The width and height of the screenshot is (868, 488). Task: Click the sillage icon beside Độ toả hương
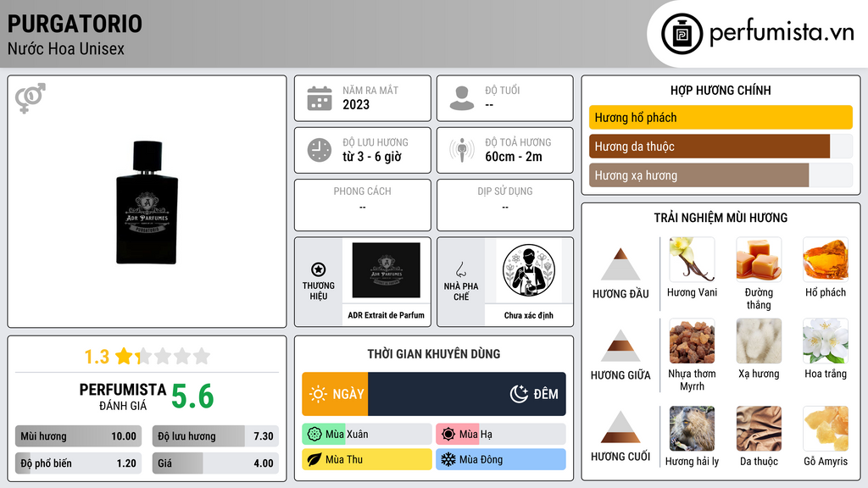[x=462, y=150]
